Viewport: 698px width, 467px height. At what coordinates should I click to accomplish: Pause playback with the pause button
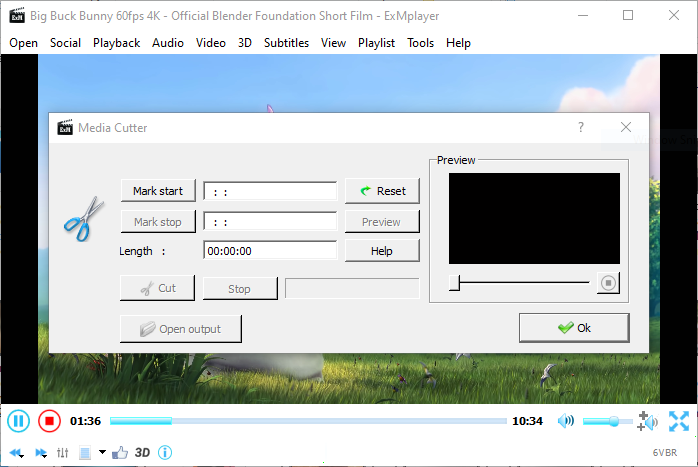coord(19,421)
